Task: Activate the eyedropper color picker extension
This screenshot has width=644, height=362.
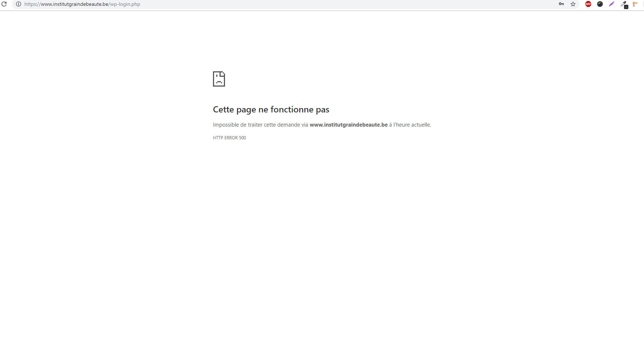Action: tap(623, 4)
